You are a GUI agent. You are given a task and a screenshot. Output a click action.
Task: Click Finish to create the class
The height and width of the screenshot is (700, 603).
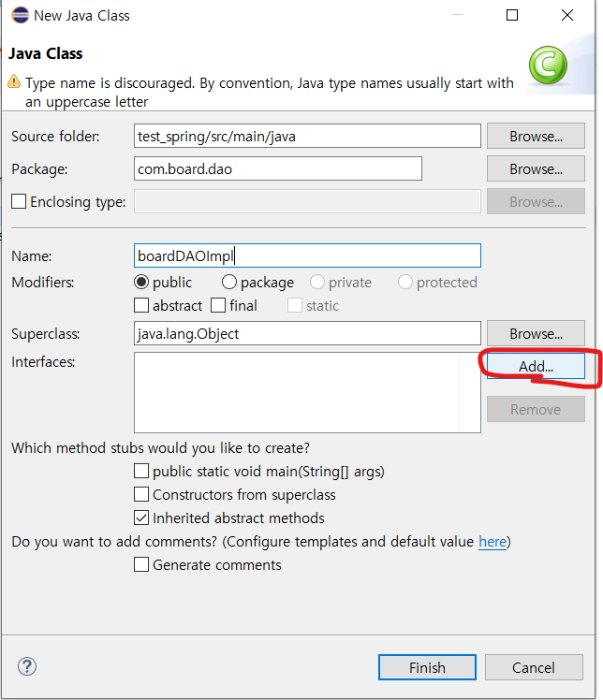427,667
